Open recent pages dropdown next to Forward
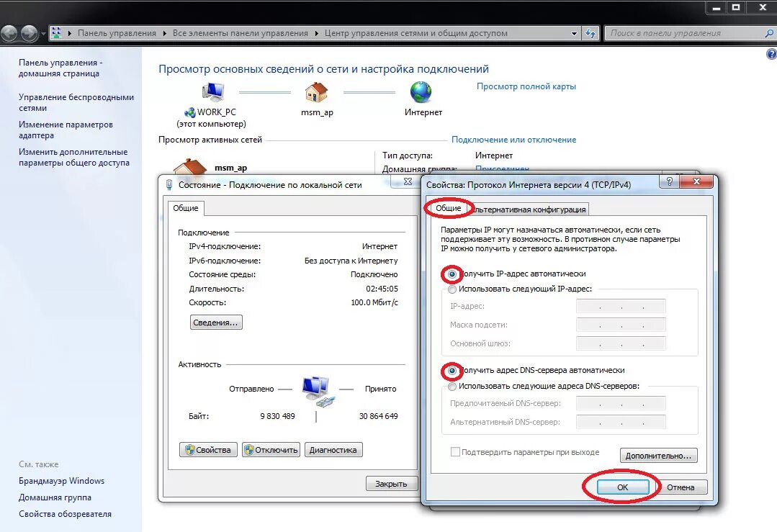Image resolution: width=777 pixels, height=532 pixels. (44, 34)
